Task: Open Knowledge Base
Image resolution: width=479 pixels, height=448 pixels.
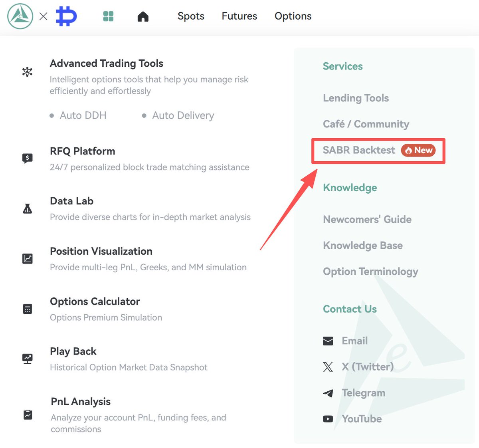Action: click(363, 246)
